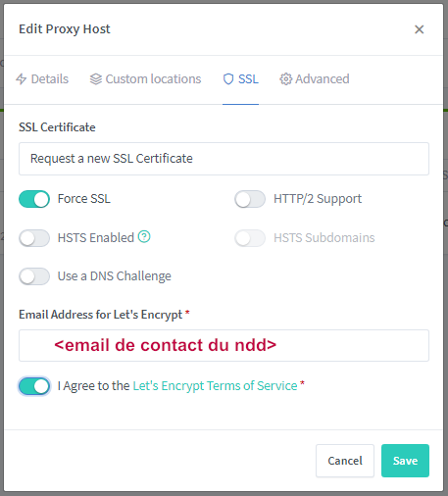Viewport: 448px width, 496px height.
Task: Enable Use a DNS Challenge switch
Action: (x=34, y=276)
